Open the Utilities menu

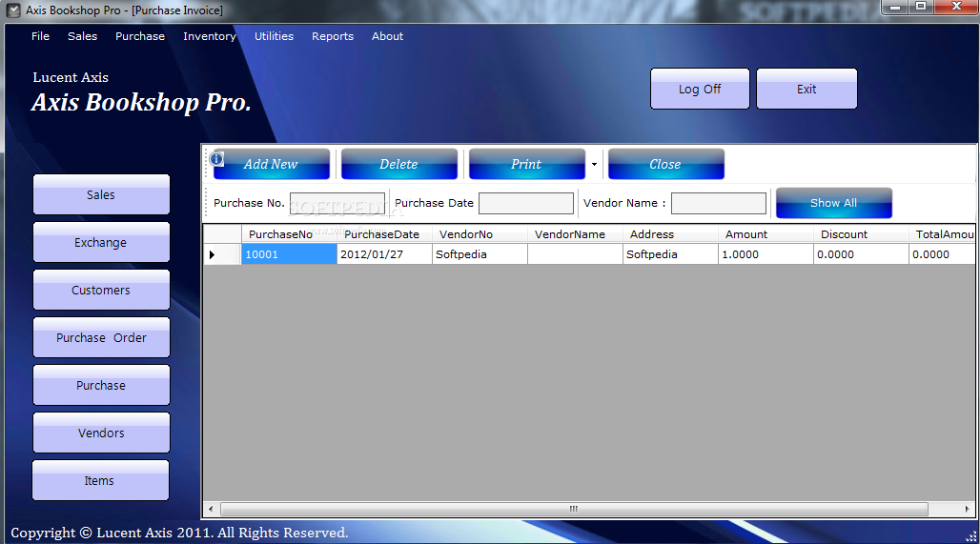(x=274, y=36)
